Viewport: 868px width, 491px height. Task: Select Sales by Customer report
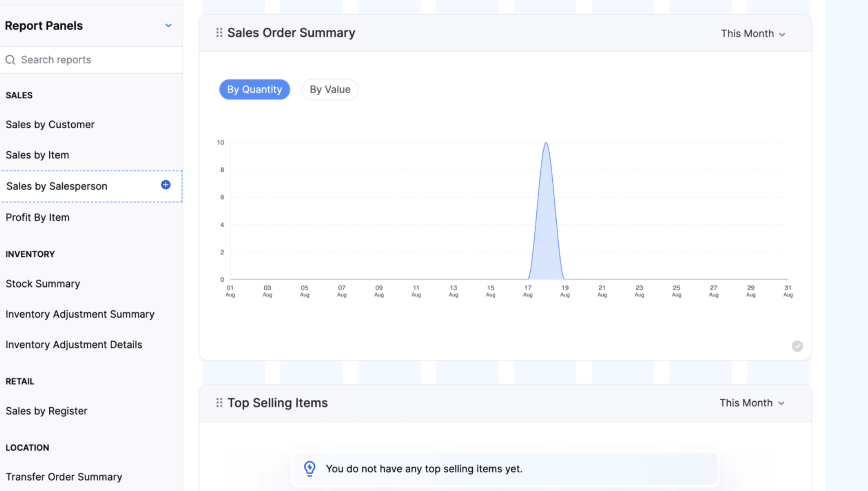click(x=50, y=125)
